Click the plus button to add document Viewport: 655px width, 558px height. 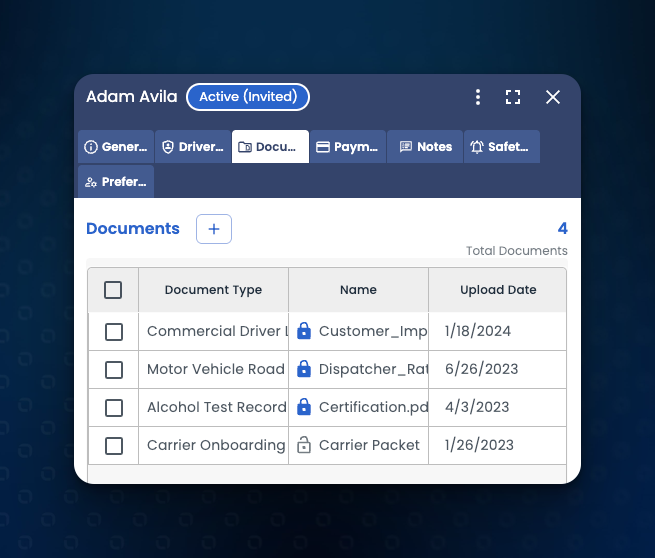(214, 229)
